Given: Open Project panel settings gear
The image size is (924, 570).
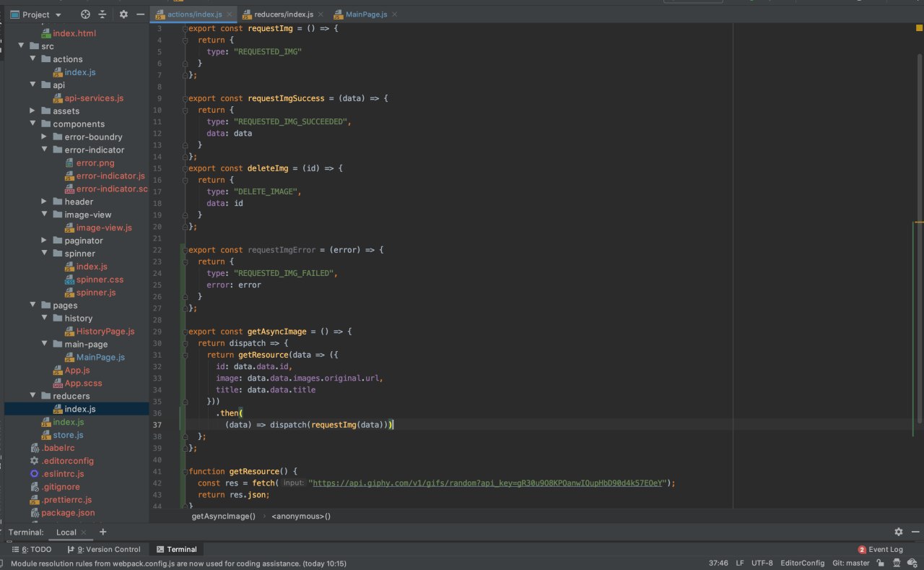Looking at the screenshot, I should (123, 14).
